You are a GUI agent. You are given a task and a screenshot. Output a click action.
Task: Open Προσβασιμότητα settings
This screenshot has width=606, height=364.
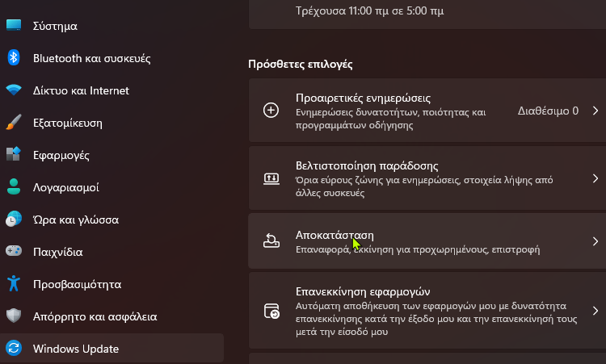(x=112, y=284)
